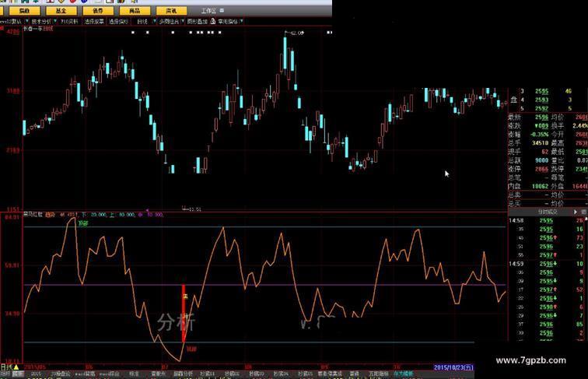
Task: Open the 资讯 news section
Action: (x=171, y=11)
